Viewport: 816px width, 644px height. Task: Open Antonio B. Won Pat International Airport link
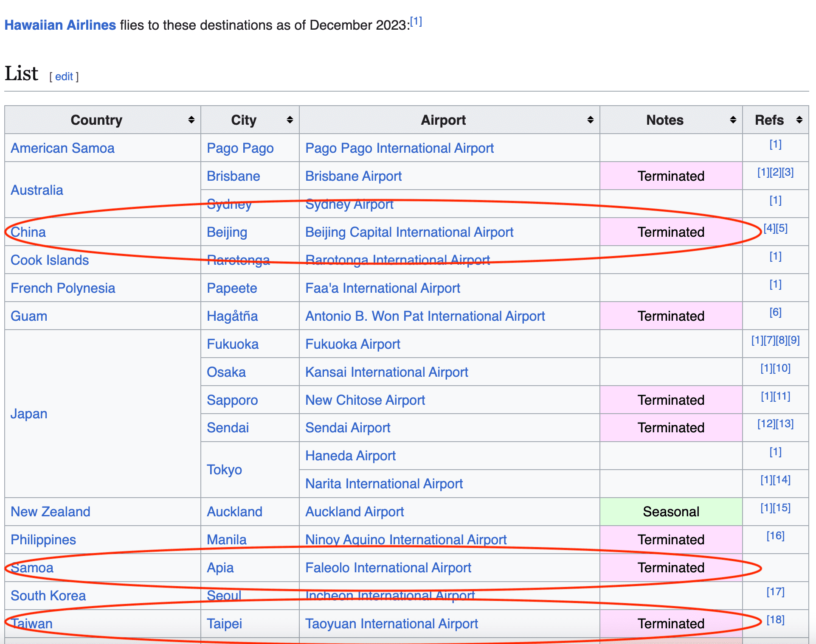(425, 316)
